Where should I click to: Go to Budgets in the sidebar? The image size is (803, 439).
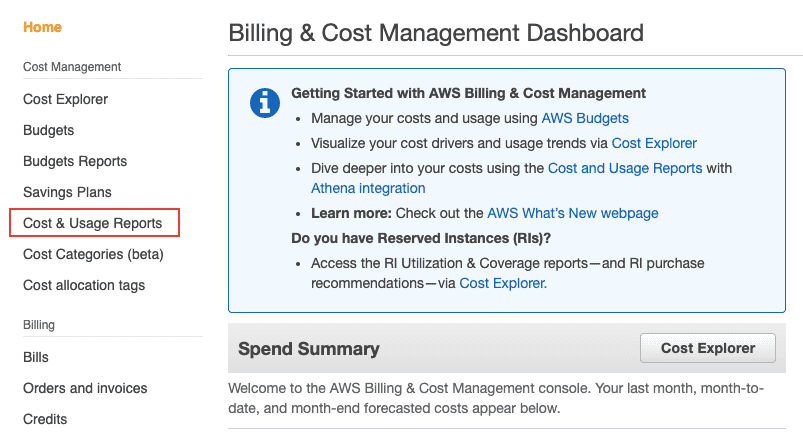click(x=48, y=130)
